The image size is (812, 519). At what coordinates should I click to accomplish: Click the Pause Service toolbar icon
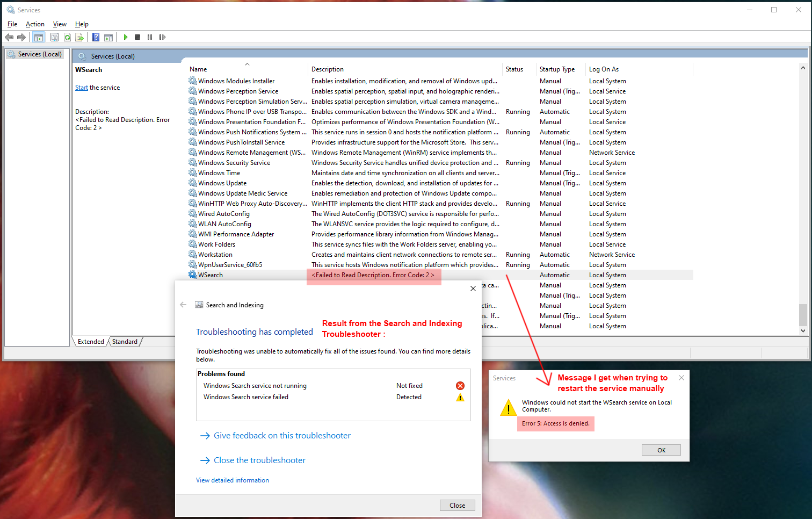tap(149, 37)
